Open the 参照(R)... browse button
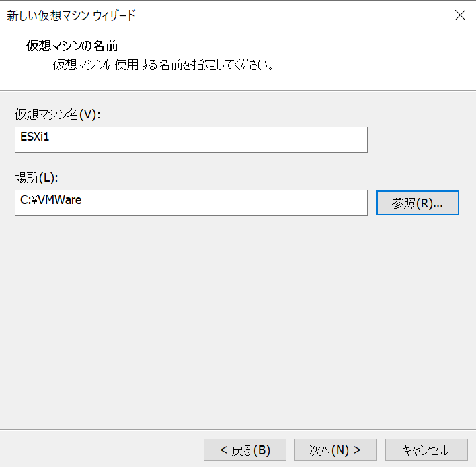476x467 pixels. click(x=418, y=203)
